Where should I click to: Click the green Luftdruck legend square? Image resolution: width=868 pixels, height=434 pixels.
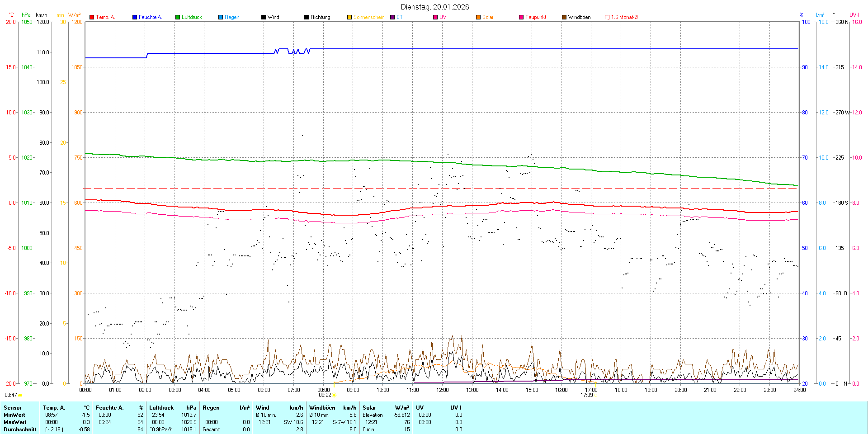(x=178, y=17)
